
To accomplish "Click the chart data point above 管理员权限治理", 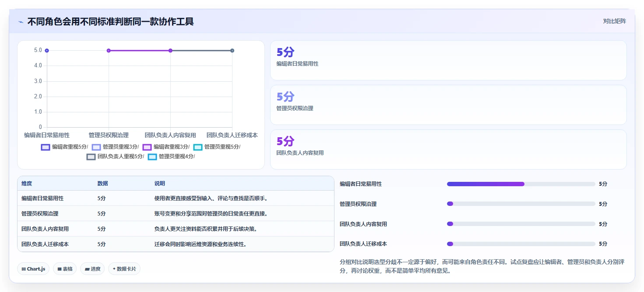I will pyautogui.click(x=109, y=51).
